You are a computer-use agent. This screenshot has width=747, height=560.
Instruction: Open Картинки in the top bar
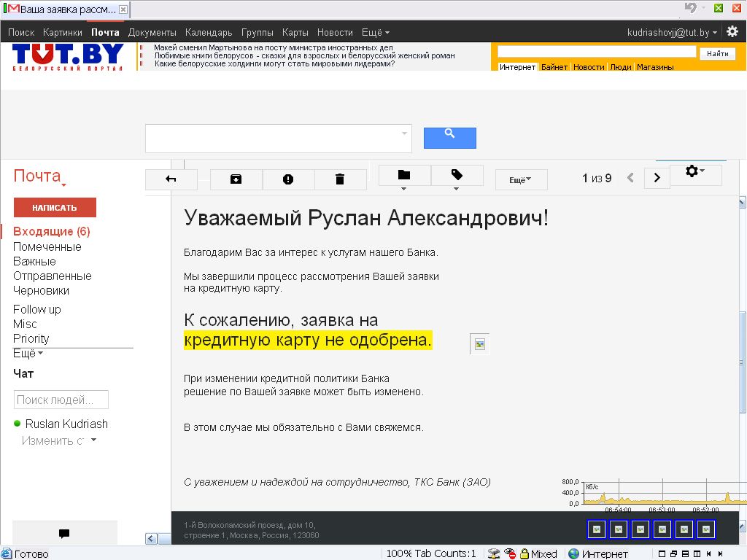tap(63, 32)
